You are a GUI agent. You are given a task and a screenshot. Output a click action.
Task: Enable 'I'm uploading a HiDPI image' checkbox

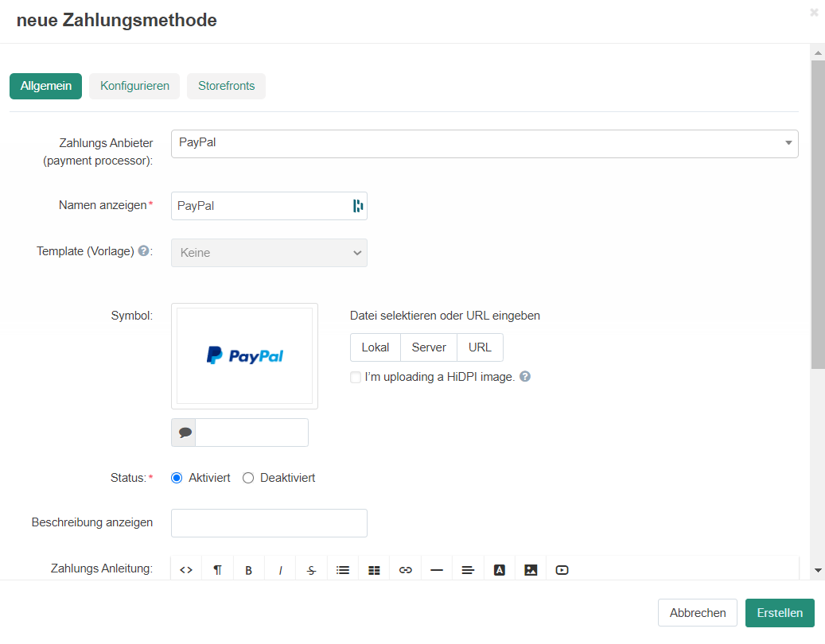[x=356, y=378]
